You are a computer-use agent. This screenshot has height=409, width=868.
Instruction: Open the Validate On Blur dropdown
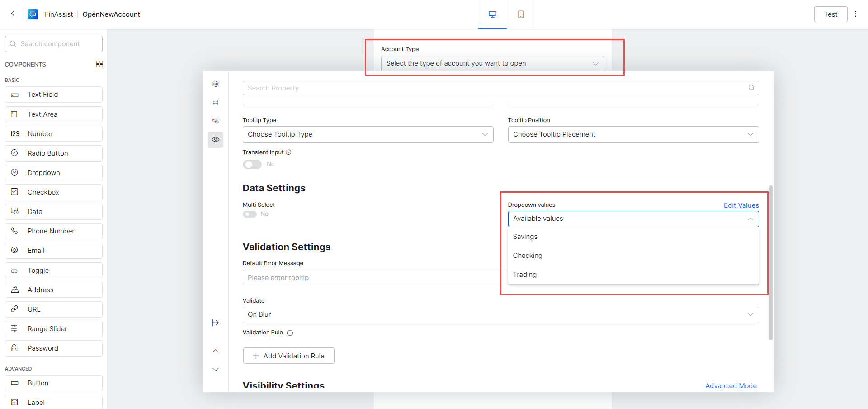click(500, 314)
